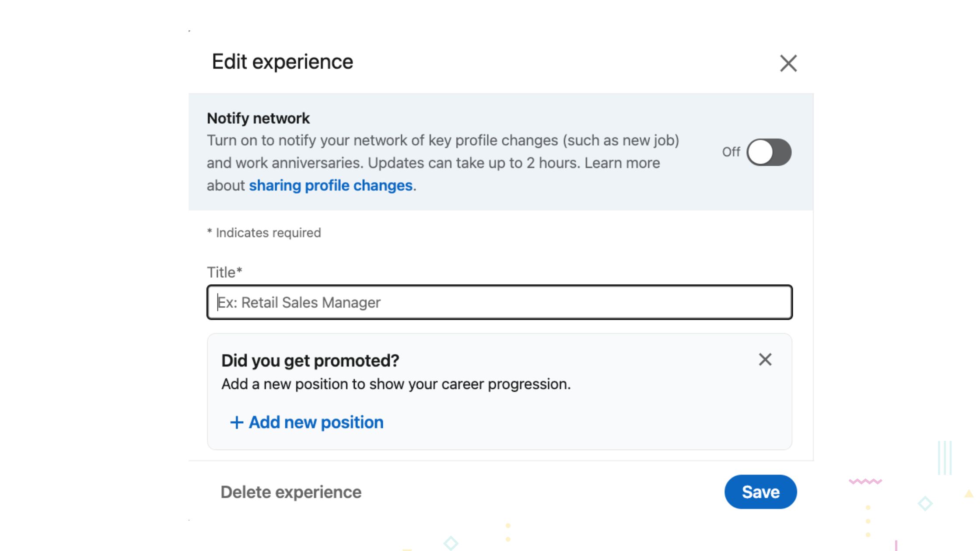Turn on the Notify network switch
The height and width of the screenshot is (551, 980).
(x=769, y=152)
